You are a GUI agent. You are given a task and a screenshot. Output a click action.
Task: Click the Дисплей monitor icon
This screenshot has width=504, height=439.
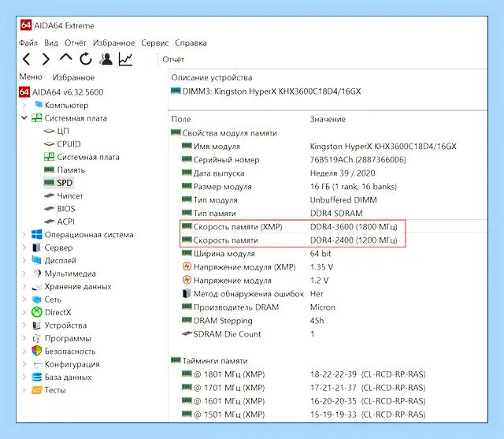click(x=37, y=260)
